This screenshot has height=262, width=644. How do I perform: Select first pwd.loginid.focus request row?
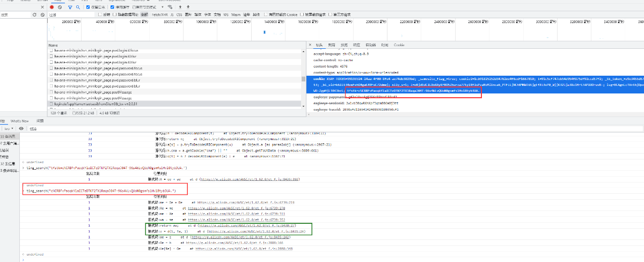point(174,50)
